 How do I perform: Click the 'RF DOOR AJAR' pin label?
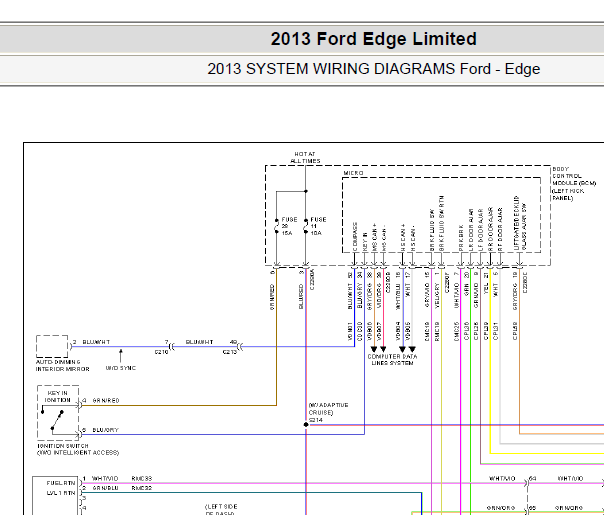pos(500,230)
